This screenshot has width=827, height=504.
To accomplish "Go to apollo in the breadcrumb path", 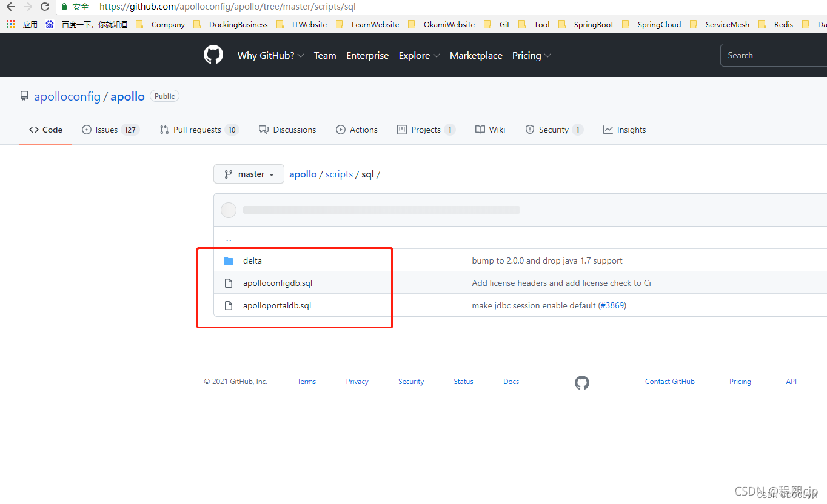I will (303, 174).
